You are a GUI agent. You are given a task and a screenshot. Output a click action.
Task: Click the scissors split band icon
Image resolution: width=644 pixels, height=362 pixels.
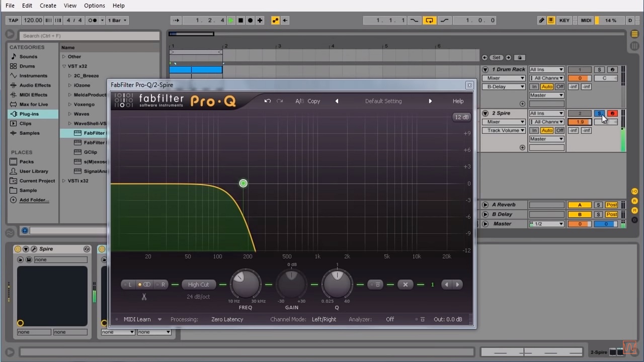(144, 297)
